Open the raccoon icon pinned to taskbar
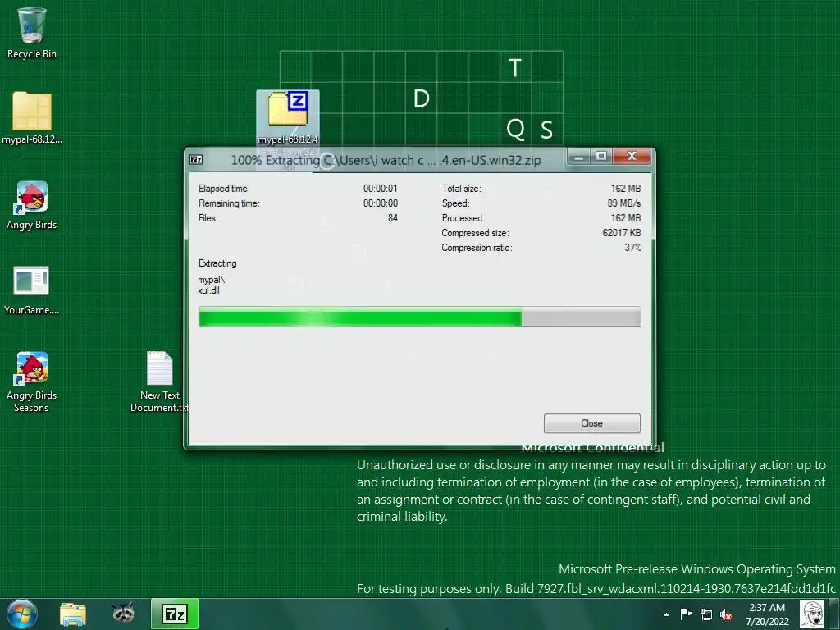 point(123,613)
